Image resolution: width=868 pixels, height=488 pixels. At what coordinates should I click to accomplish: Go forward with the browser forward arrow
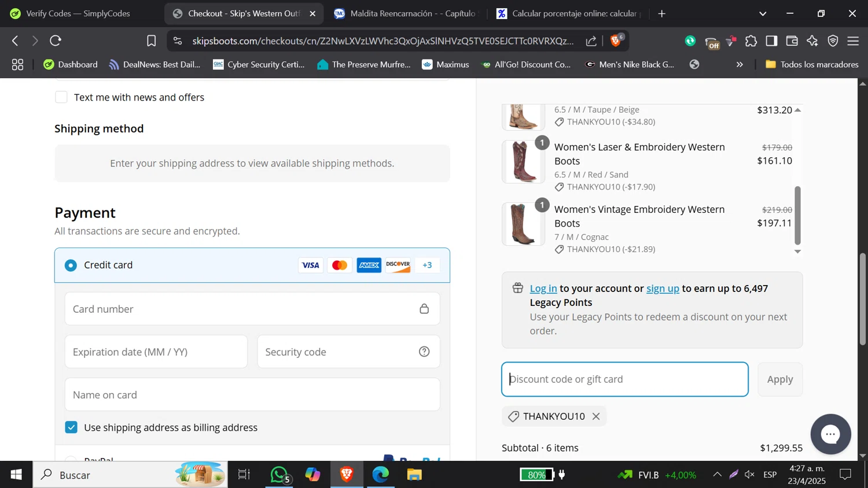click(x=35, y=40)
